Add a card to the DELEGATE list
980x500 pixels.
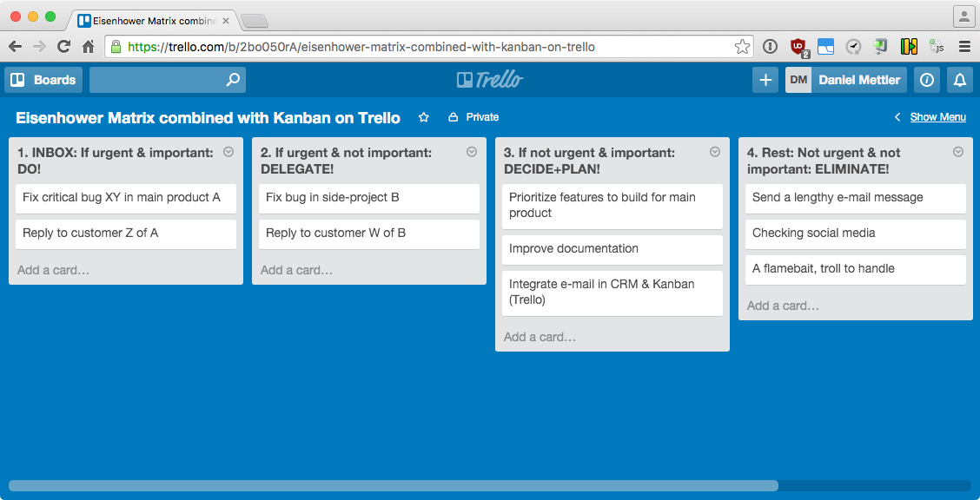click(x=297, y=270)
